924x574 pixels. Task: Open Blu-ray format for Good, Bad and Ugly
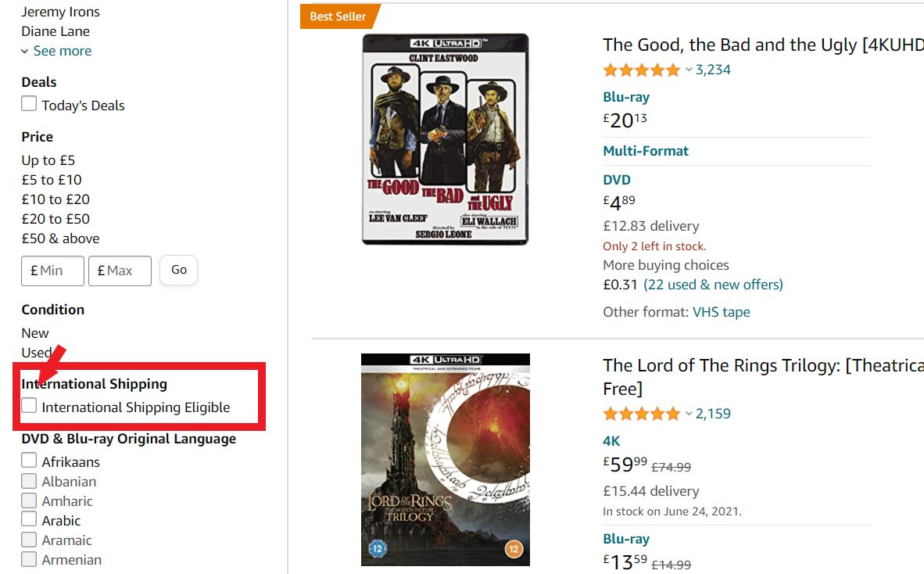click(625, 96)
